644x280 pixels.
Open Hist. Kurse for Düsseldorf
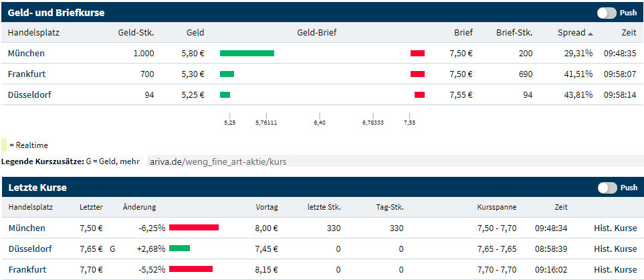(615, 249)
